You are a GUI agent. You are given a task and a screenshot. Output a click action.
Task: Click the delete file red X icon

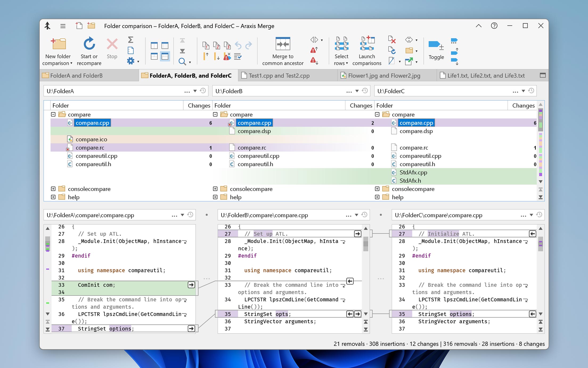click(392, 40)
